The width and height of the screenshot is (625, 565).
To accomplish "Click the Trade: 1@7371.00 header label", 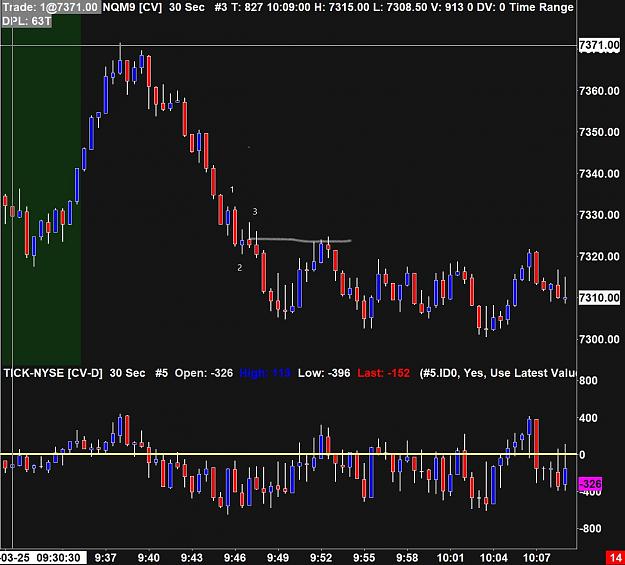I will 50,7.
